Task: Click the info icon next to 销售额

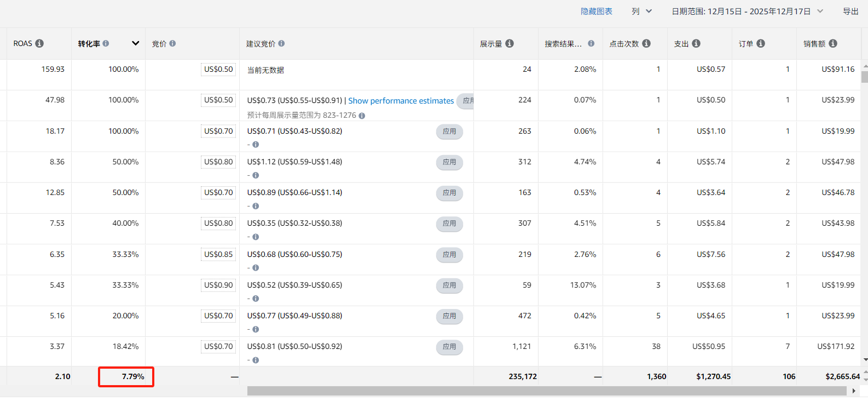Action: [x=833, y=44]
